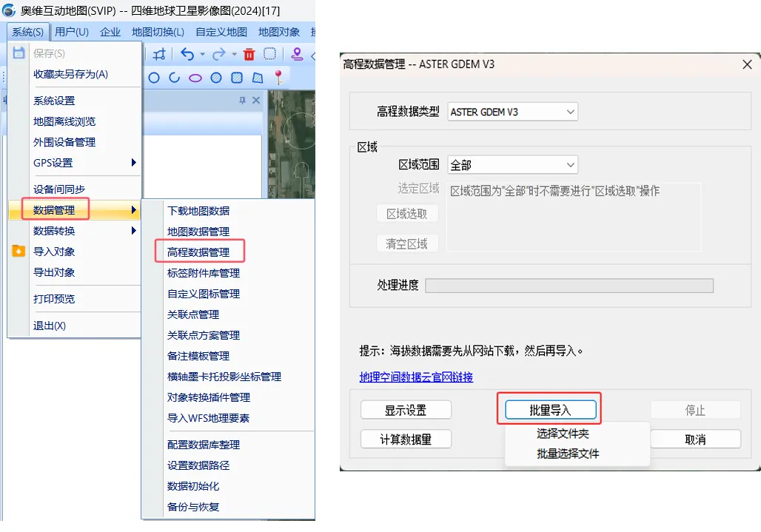Select the red pushpin marker tool

[x=278, y=78]
